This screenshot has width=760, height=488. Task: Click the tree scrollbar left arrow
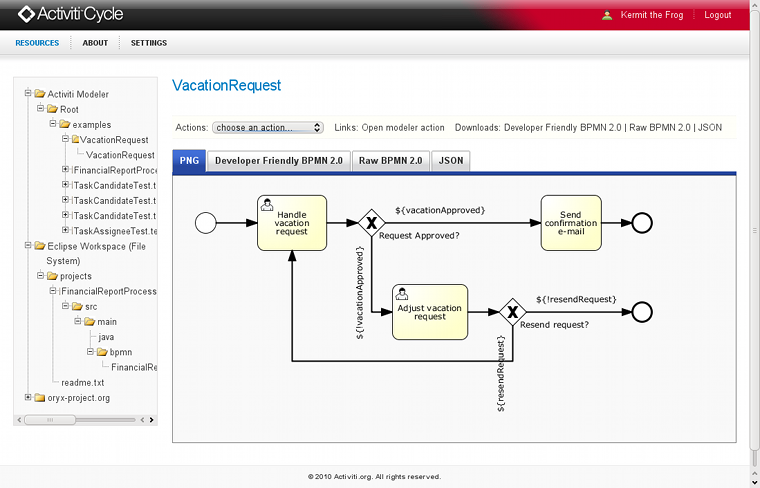[x=19, y=420]
